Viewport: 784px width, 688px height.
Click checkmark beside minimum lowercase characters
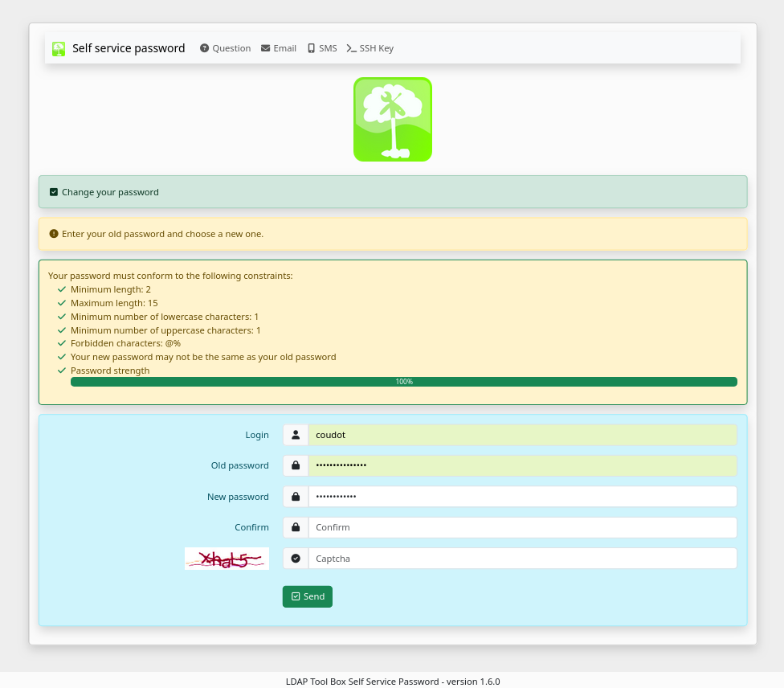click(x=62, y=317)
